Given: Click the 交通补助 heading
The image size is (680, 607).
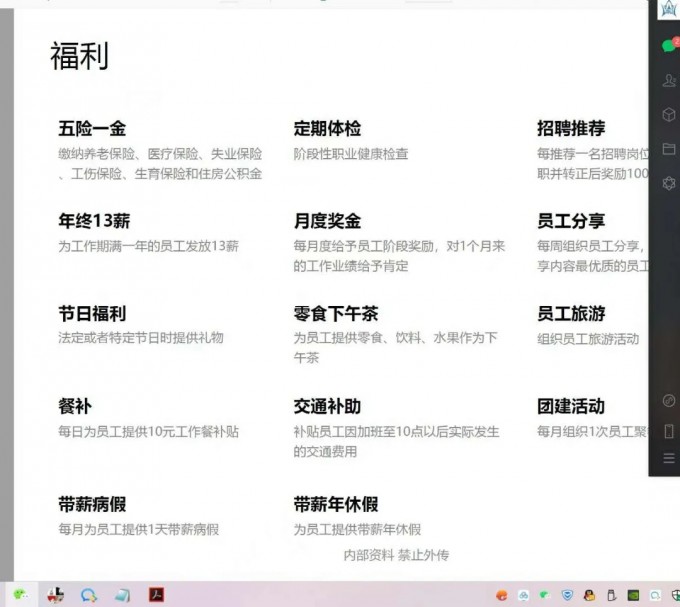Looking at the screenshot, I should click(327, 406).
